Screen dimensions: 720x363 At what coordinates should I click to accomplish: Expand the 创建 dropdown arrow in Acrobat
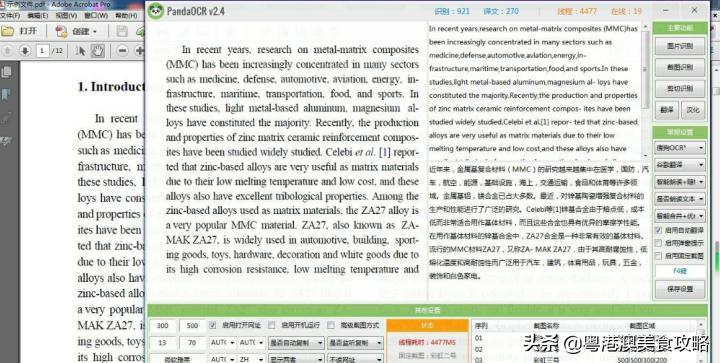95,32
